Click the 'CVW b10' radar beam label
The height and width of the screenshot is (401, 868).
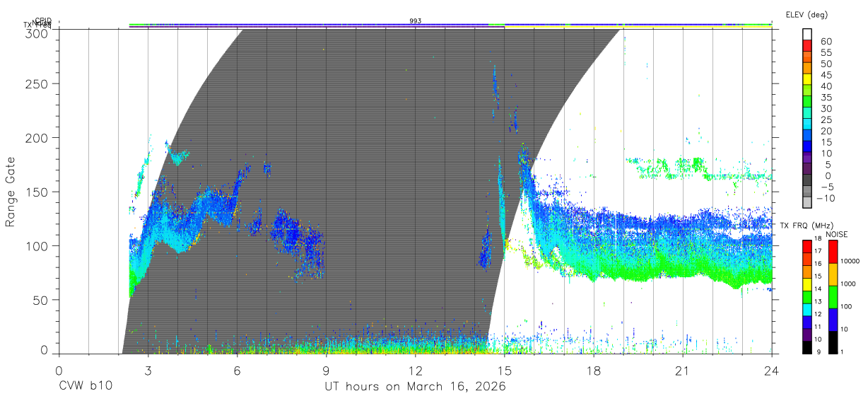click(86, 387)
